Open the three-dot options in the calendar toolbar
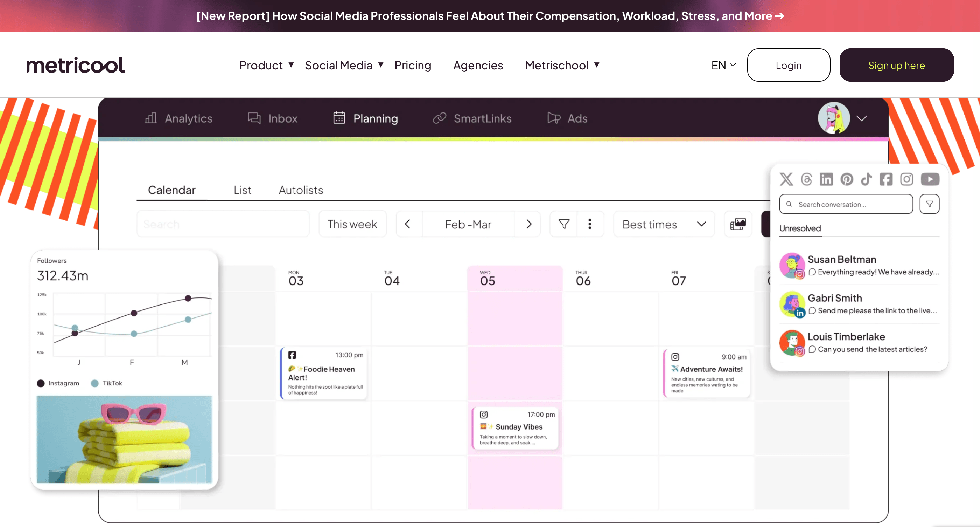Image resolution: width=980 pixels, height=527 pixels. click(590, 224)
